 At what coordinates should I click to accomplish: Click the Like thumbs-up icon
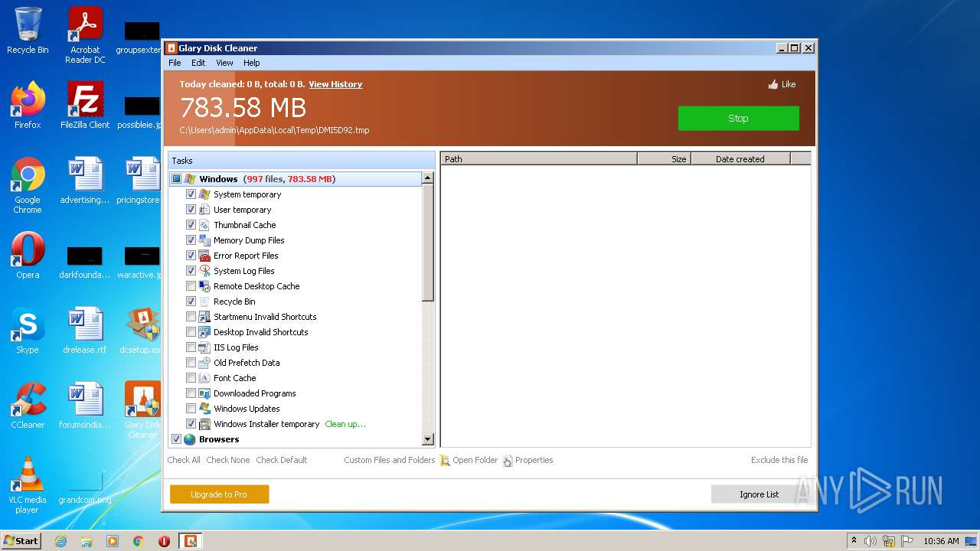(773, 84)
